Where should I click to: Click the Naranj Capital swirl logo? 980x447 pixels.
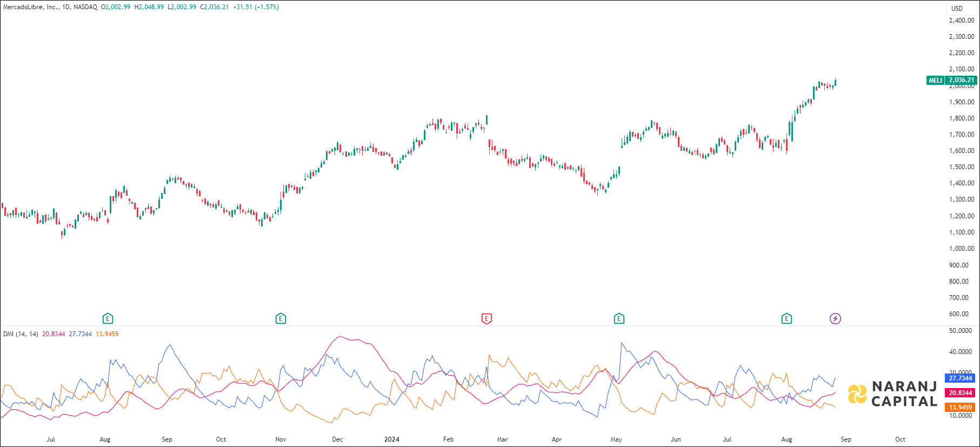[x=857, y=394]
